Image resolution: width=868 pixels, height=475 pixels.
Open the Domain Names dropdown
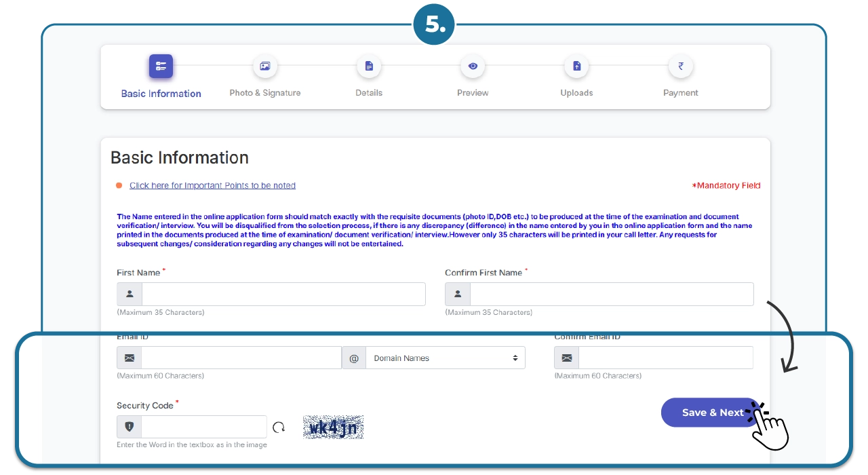[446, 358]
